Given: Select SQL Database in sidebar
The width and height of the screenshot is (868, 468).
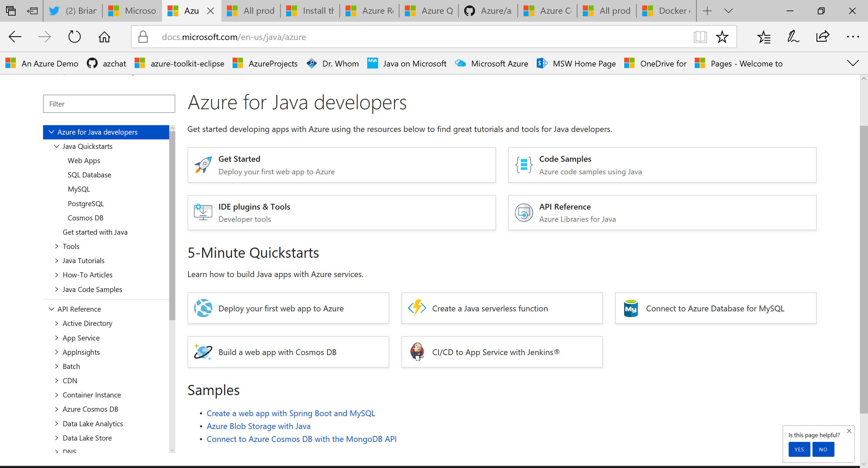Looking at the screenshot, I should point(89,175).
